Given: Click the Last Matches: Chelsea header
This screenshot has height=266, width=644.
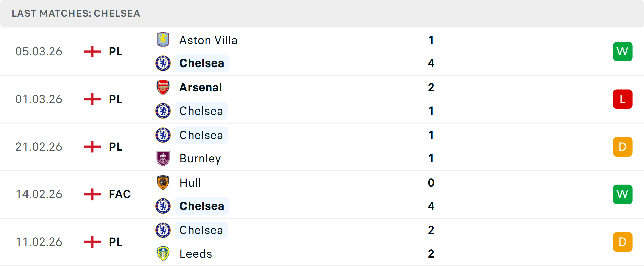Looking at the screenshot, I should (x=76, y=13).
